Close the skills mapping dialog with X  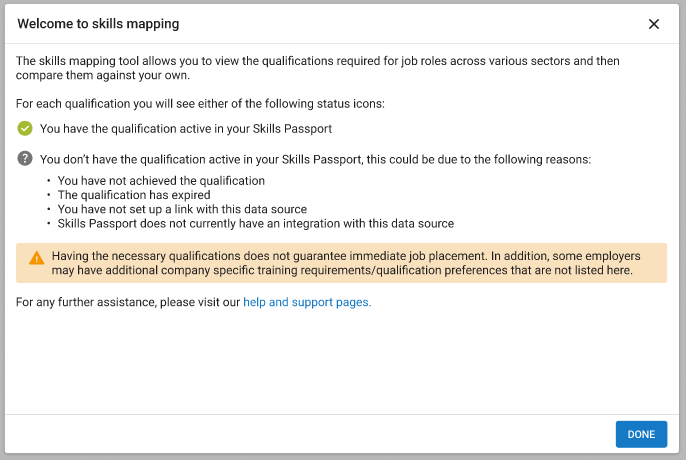(654, 24)
